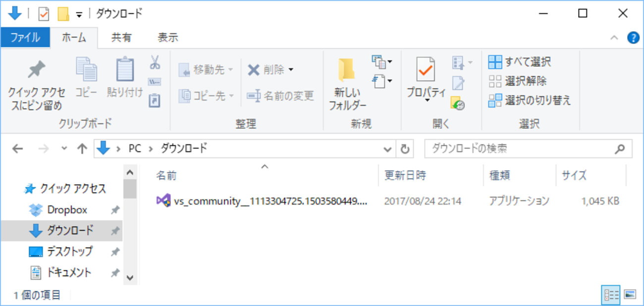Click the Paste shortcut icon
This screenshot has height=306, width=644.
pyautogui.click(x=155, y=101)
